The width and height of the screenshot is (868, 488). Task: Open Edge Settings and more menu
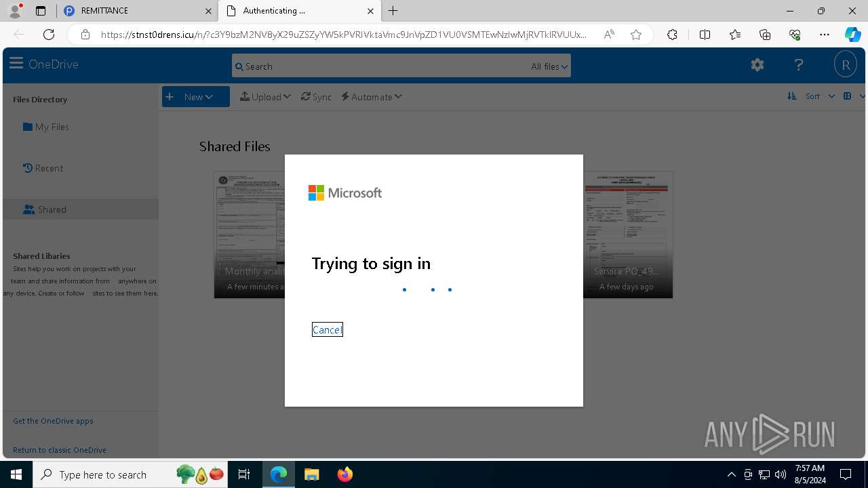[825, 35]
